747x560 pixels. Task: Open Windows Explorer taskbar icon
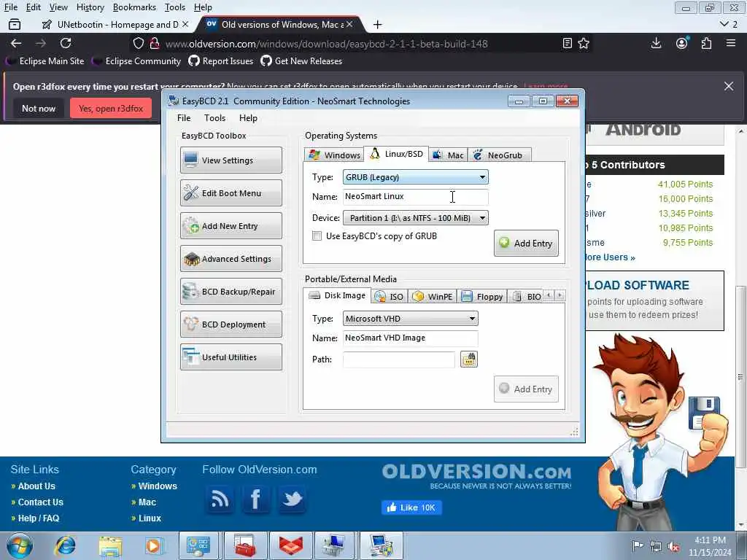[110, 545]
